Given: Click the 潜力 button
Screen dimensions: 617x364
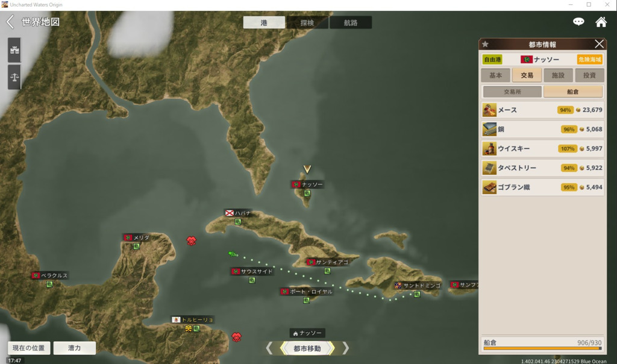Looking at the screenshot, I should 74,348.
